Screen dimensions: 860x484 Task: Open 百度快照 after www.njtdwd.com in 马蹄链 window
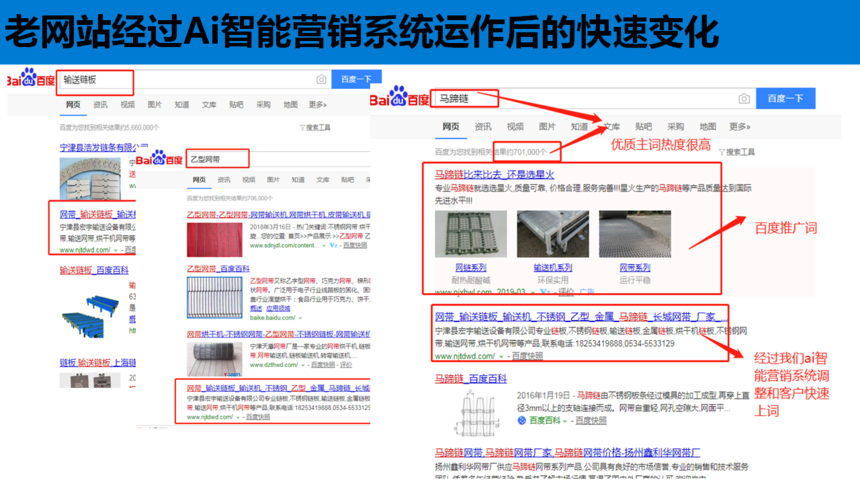click(527, 356)
